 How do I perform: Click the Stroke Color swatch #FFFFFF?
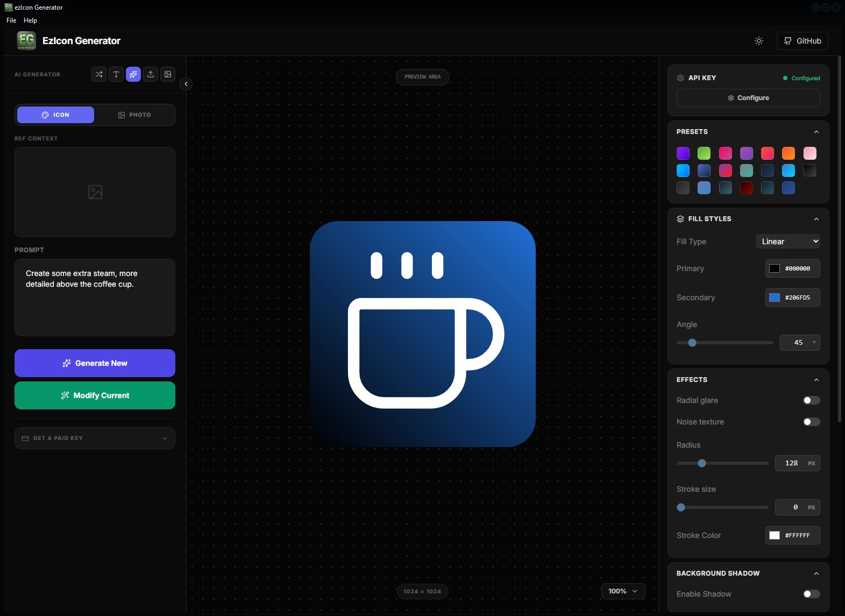(775, 535)
